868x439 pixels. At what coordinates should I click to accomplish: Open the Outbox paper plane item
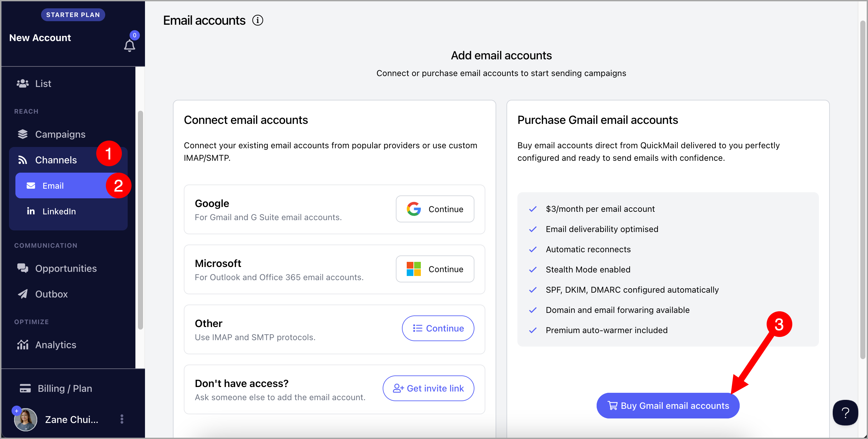pyautogui.click(x=51, y=294)
